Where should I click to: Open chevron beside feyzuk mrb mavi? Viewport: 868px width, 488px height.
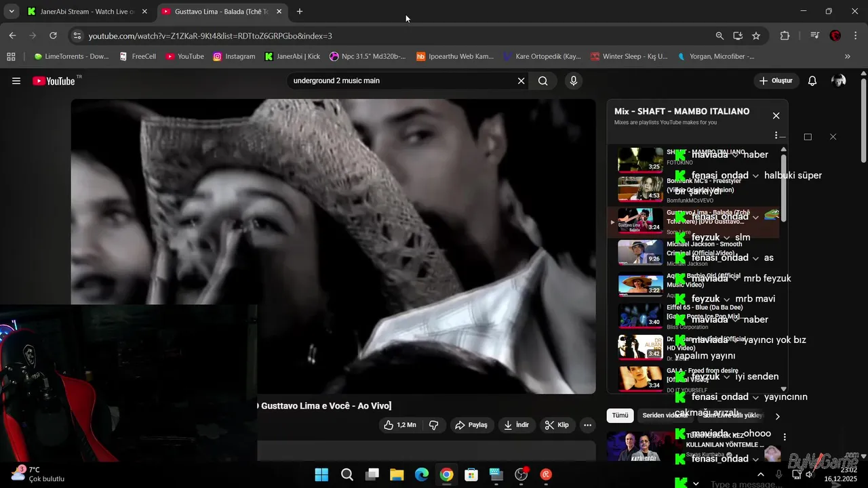coord(727,300)
